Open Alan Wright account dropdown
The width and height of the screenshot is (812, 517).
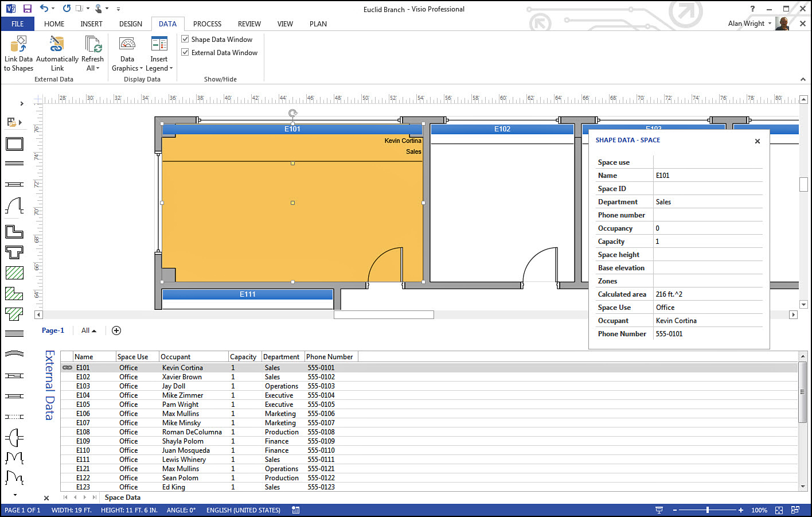coord(770,24)
